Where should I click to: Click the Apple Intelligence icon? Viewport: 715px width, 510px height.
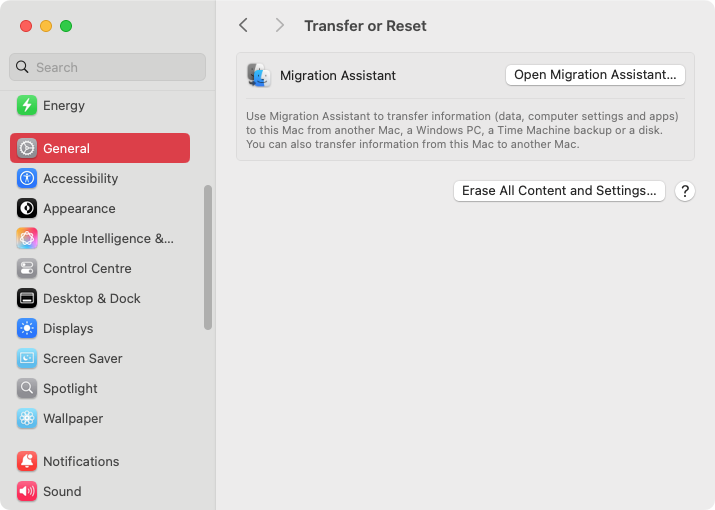pyautogui.click(x=27, y=239)
